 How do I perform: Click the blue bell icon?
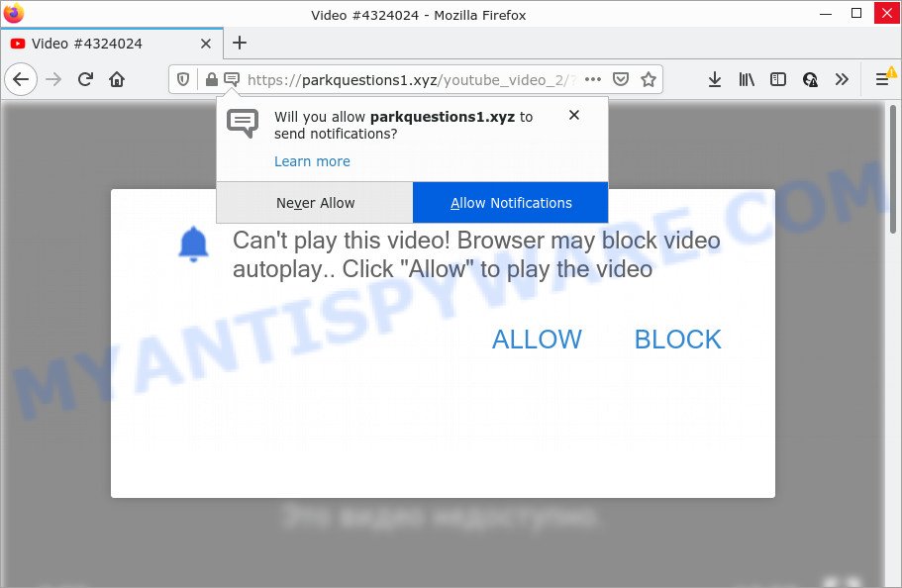pyautogui.click(x=193, y=244)
